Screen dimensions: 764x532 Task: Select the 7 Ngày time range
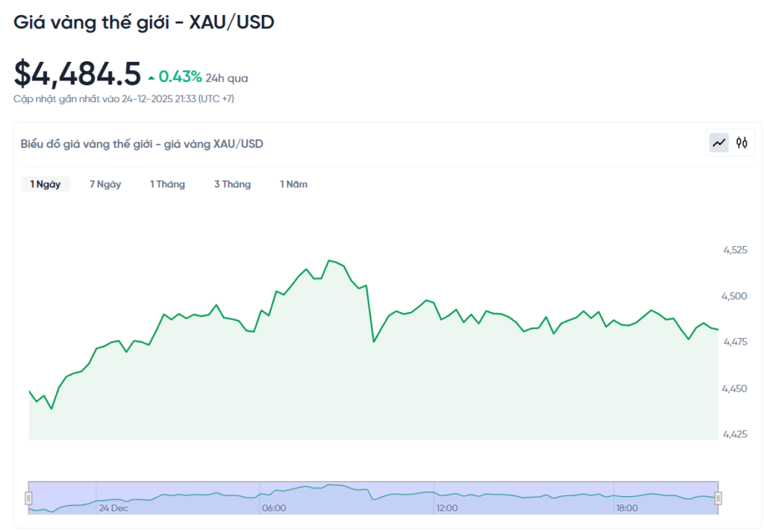(x=105, y=184)
